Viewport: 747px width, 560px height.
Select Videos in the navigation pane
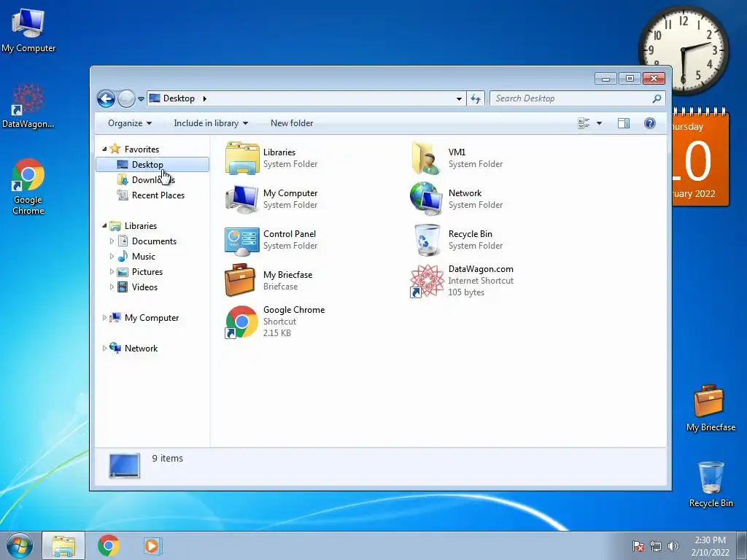click(138, 287)
